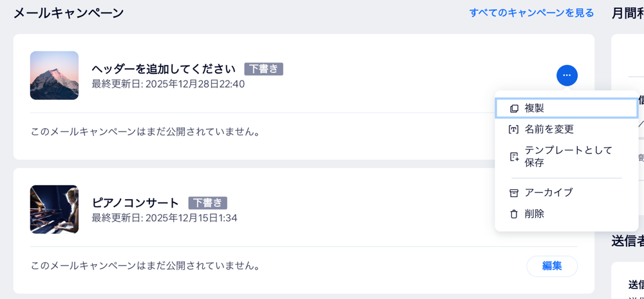Click the archive box icon
Image resolution: width=644 pixels, height=299 pixels.
514,193
